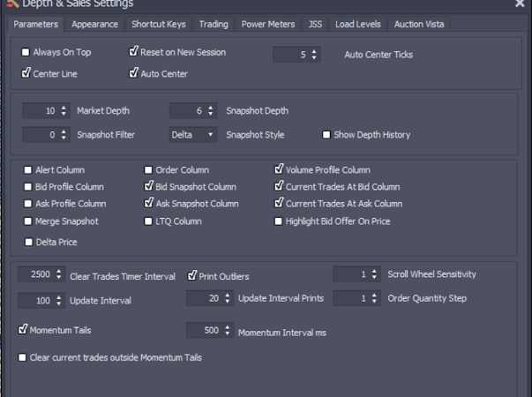Screen dimensions: 532x397
Task: Increase Auto Center Ticks with up arrow
Action: click(x=314, y=51)
